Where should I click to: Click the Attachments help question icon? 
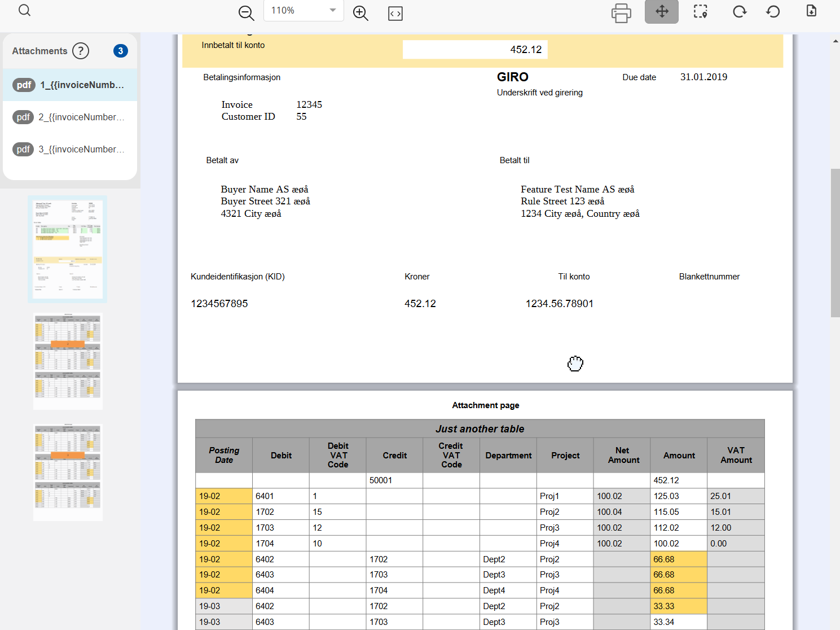(x=81, y=51)
